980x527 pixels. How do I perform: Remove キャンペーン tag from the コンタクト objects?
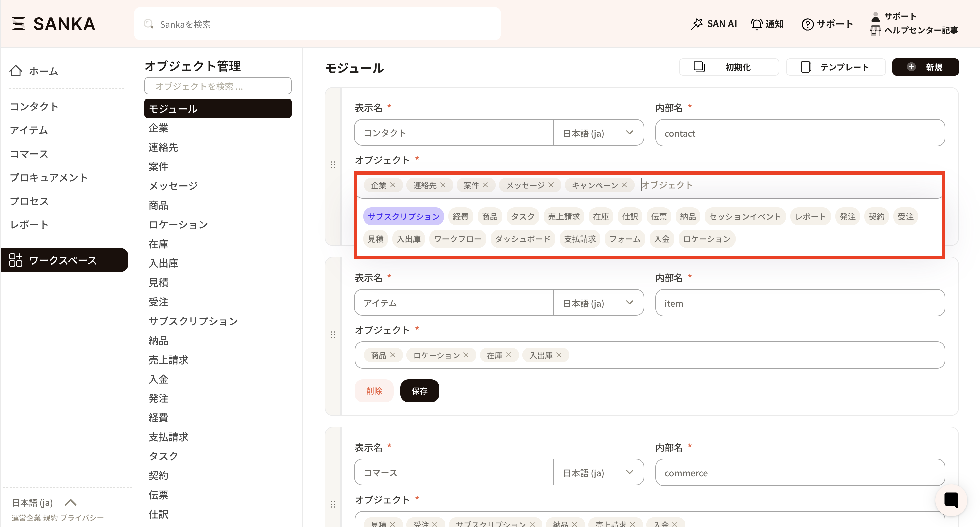point(625,185)
